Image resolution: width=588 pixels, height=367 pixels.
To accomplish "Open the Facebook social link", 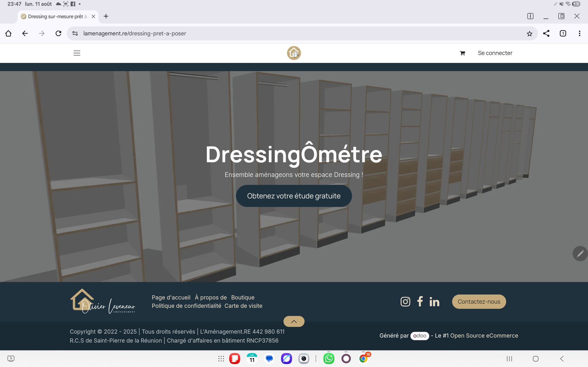I will pyautogui.click(x=420, y=301).
